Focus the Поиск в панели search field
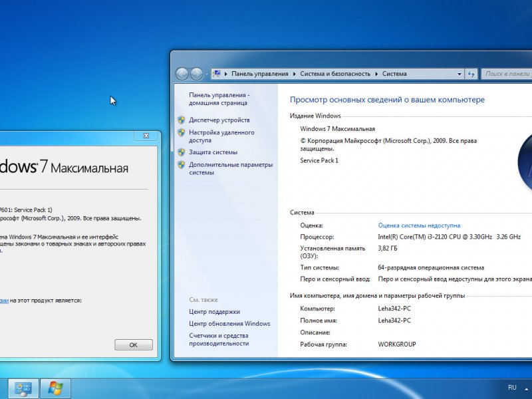 [507, 74]
